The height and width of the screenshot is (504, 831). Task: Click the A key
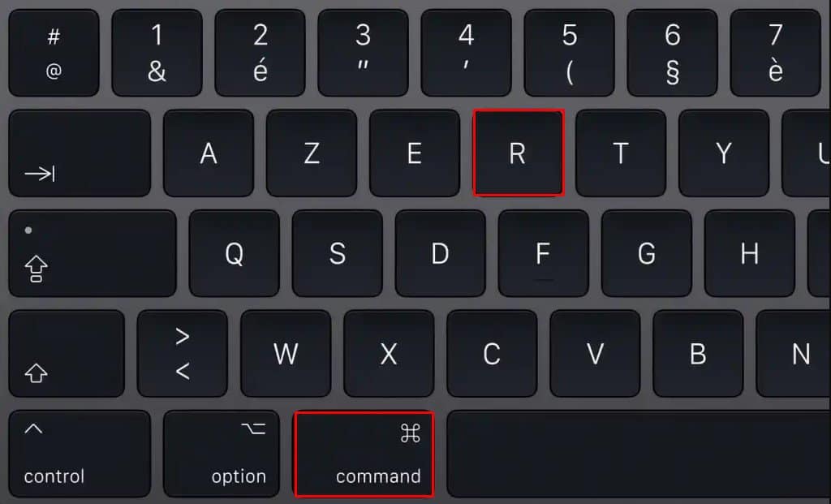click(209, 153)
